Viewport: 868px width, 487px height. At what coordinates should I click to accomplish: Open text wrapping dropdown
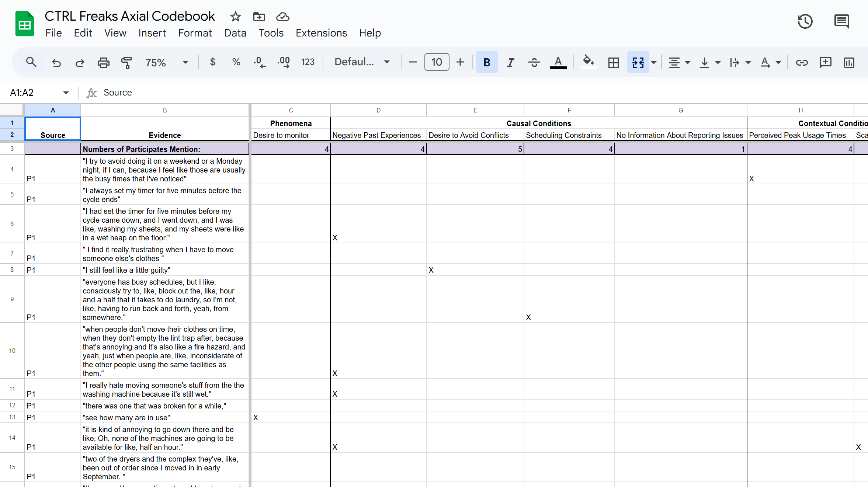(740, 62)
